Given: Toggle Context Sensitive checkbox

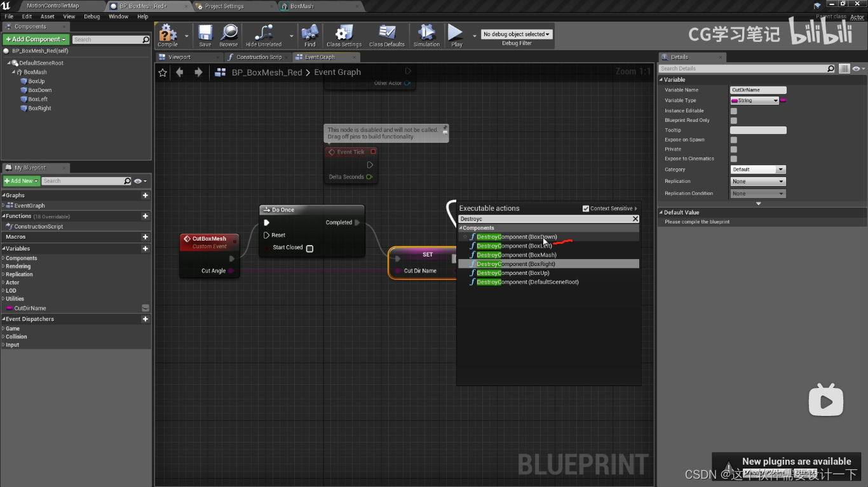Looking at the screenshot, I should pyautogui.click(x=586, y=208).
